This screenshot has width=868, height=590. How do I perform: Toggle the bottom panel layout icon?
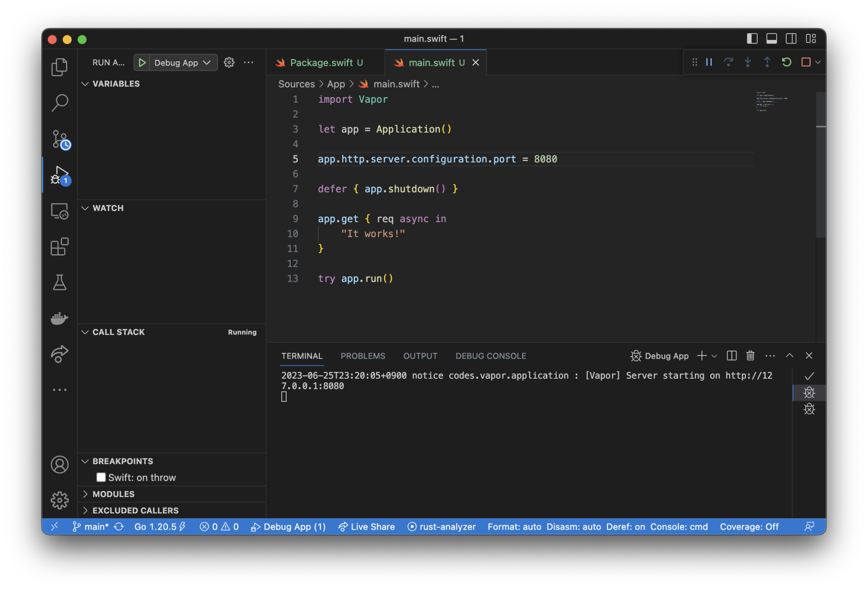(x=772, y=39)
